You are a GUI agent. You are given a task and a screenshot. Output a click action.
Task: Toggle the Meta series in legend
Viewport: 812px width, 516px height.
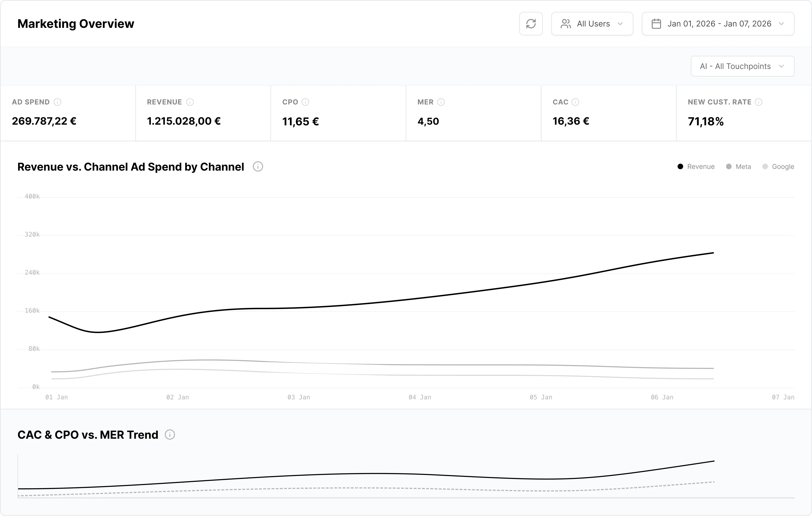pos(743,167)
